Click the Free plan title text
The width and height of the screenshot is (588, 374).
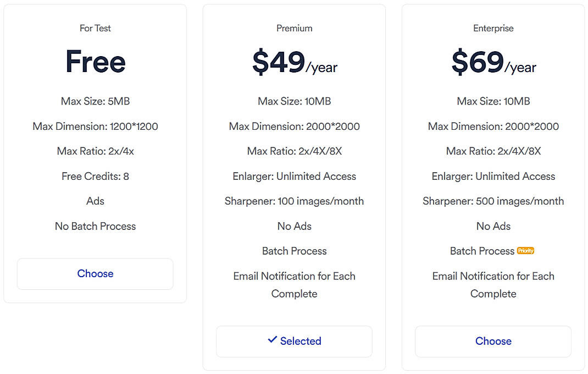click(x=95, y=62)
